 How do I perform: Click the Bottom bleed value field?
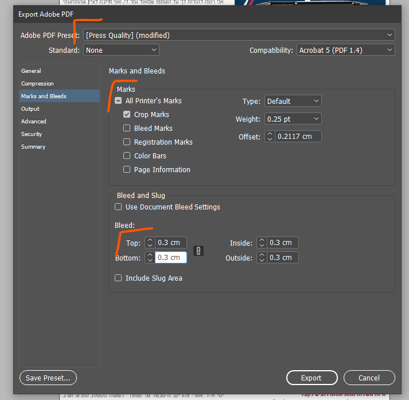tap(171, 257)
